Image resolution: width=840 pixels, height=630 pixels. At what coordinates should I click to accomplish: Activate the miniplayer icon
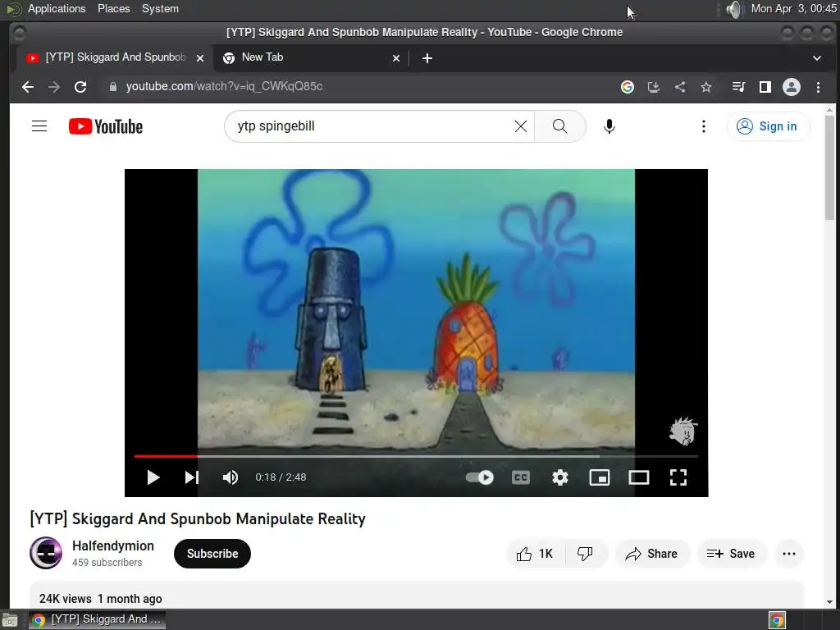coord(600,477)
